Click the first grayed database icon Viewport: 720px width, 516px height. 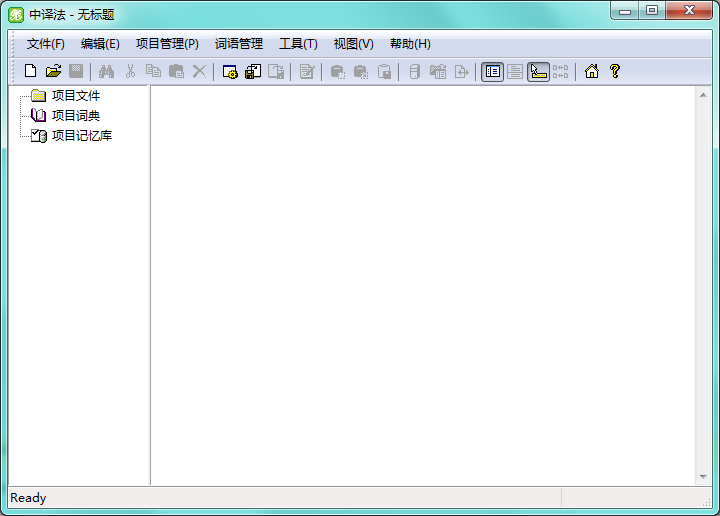[x=338, y=72]
